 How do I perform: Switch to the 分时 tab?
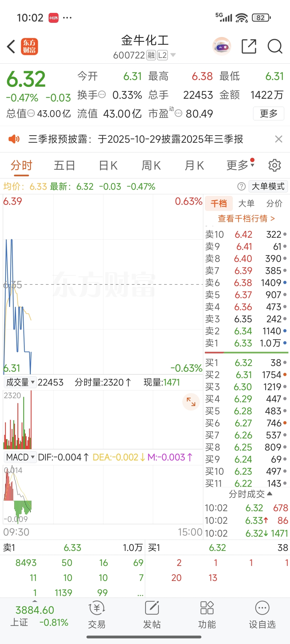coord(21,165)
